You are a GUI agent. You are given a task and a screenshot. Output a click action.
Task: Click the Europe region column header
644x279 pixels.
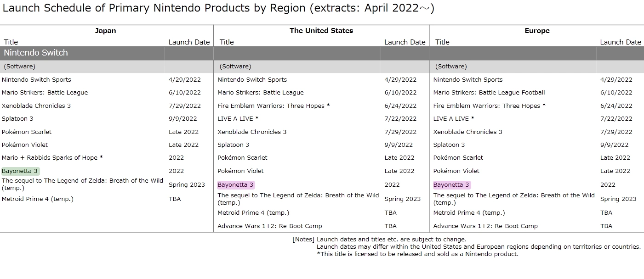(x=537, y=31)
